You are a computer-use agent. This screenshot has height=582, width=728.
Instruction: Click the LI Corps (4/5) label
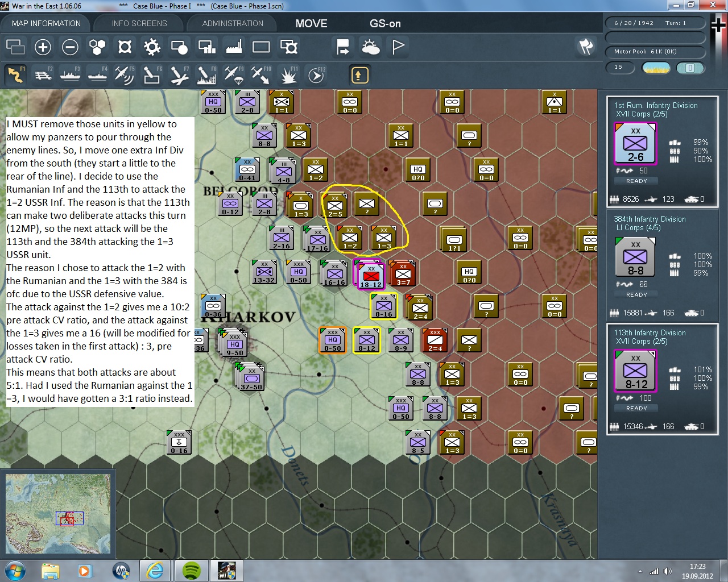(x=639, y=227)
